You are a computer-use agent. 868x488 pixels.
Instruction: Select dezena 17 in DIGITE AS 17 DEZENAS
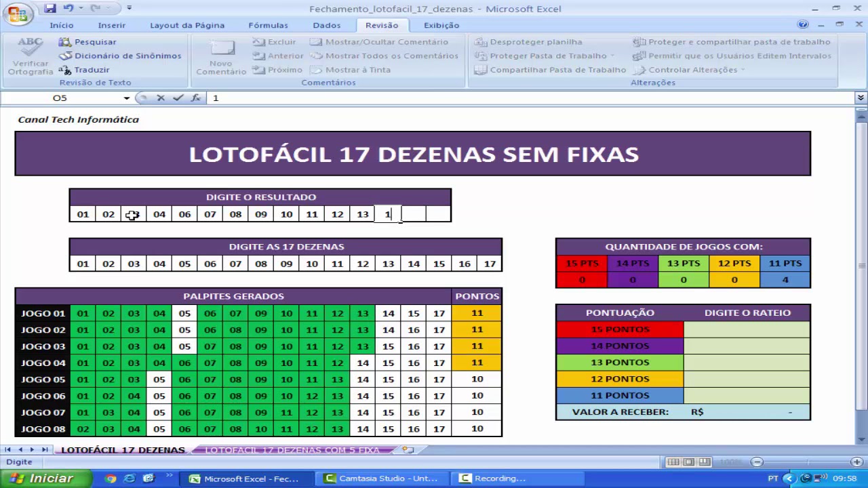point(490,264)
